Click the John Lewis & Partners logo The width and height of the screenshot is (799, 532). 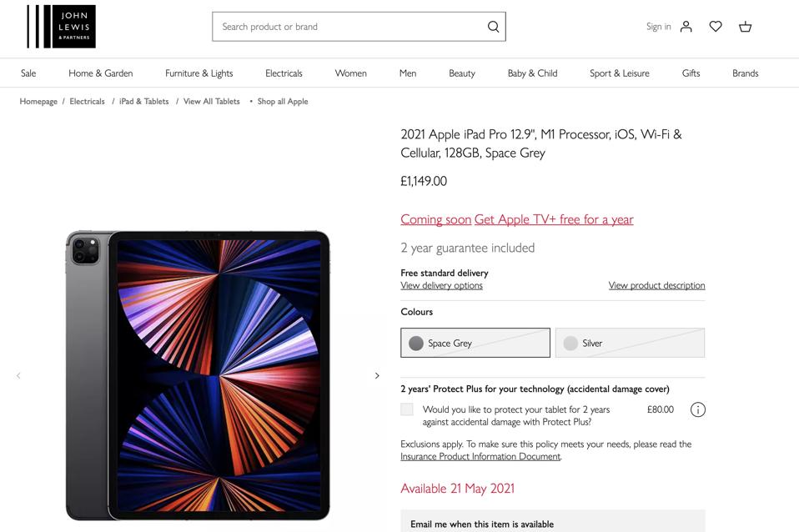coord(61,27)
